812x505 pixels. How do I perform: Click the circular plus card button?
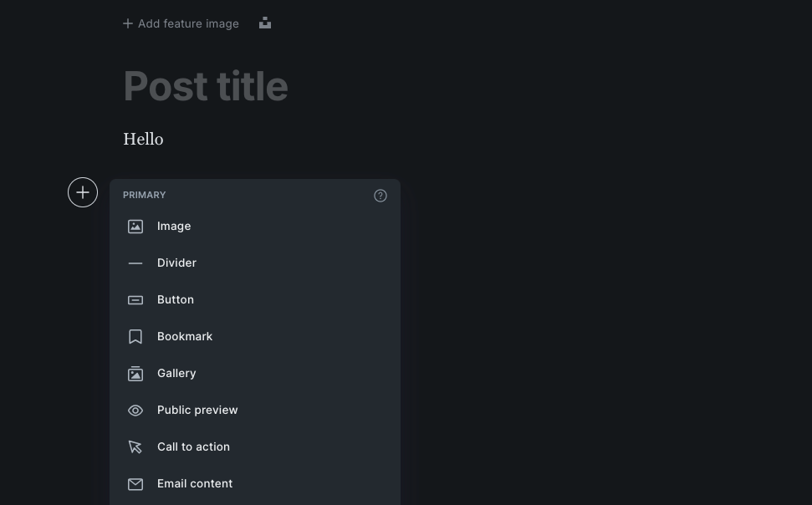click(83, 193)
